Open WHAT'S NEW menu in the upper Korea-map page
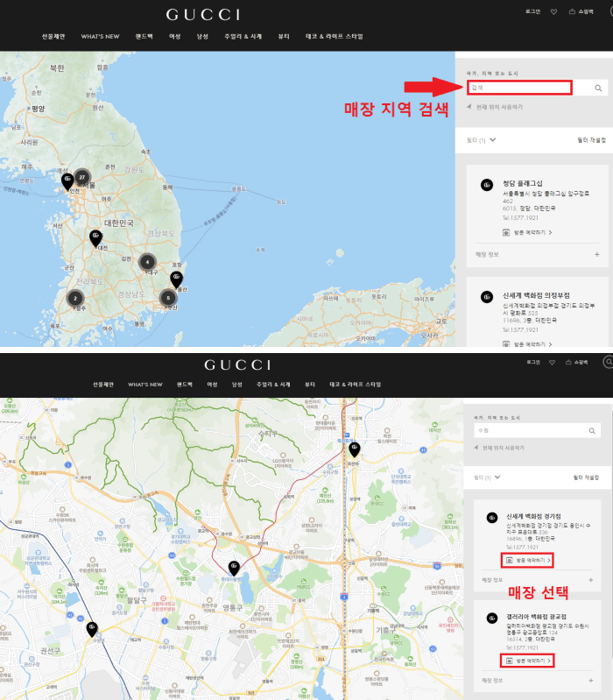Image resolution: width=613 pixels, height=700 pixels. (101, 37)
